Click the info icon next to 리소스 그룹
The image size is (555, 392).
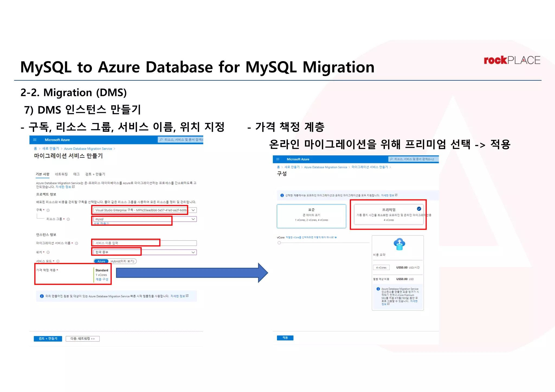[68, 219]
